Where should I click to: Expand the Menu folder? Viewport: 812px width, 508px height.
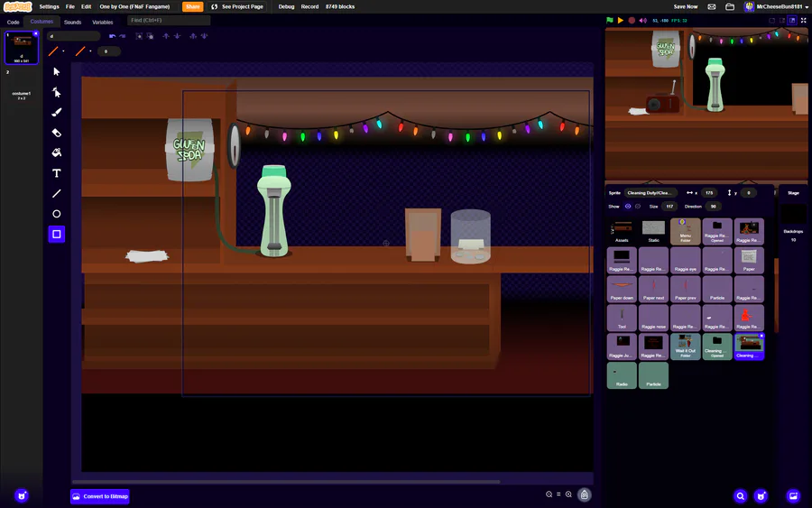pos(685,231)
